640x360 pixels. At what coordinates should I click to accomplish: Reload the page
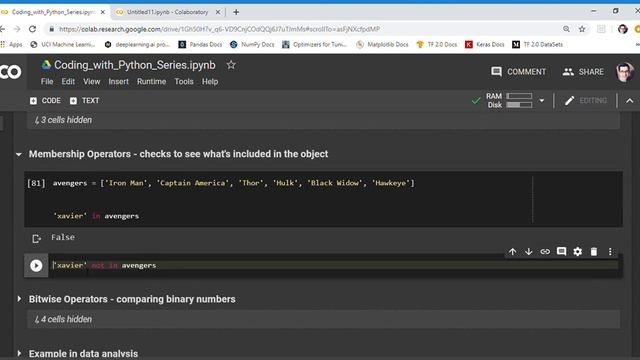tap(32, 29)
